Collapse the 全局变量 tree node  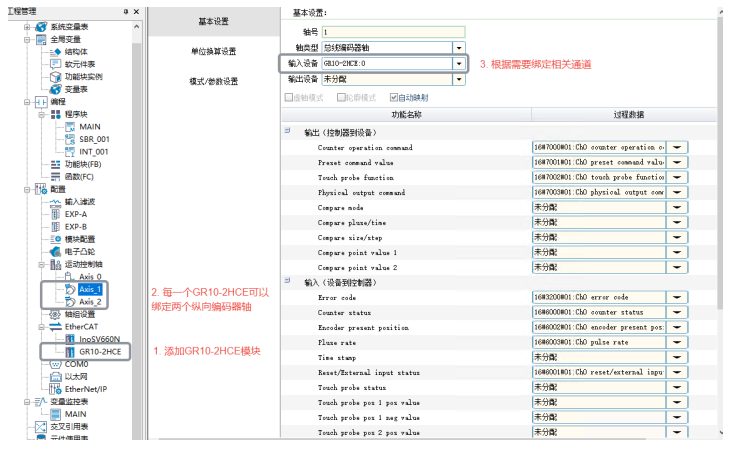tap(27, 40)
